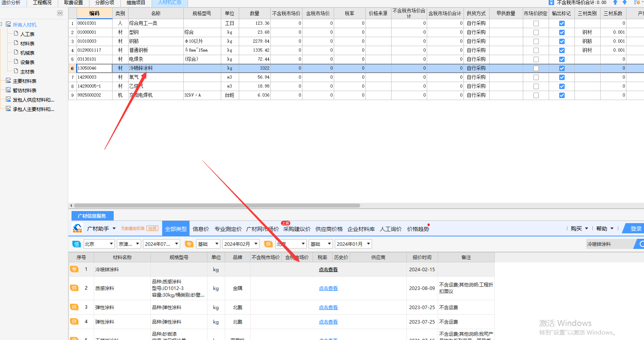Switch to the 措施项目 tab
The height and width of the screenshot is (340, 644).
tap(136, 3)
